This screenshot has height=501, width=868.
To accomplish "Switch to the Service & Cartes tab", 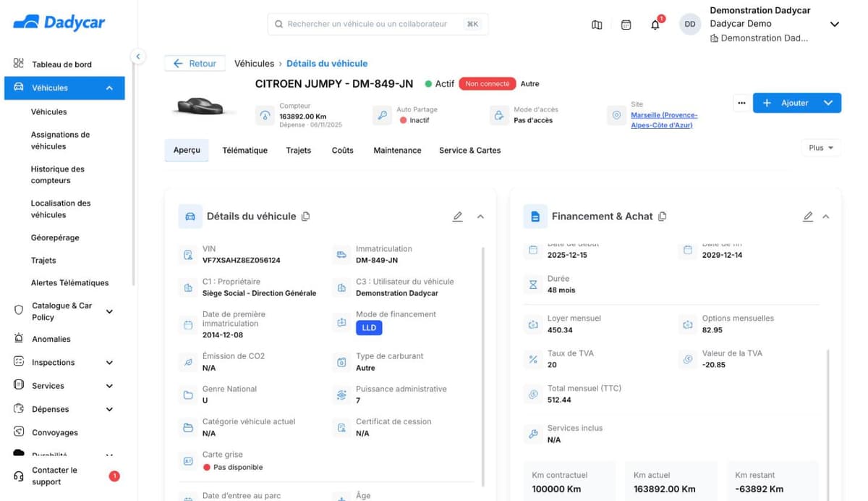I will click(x=469, y=151).
